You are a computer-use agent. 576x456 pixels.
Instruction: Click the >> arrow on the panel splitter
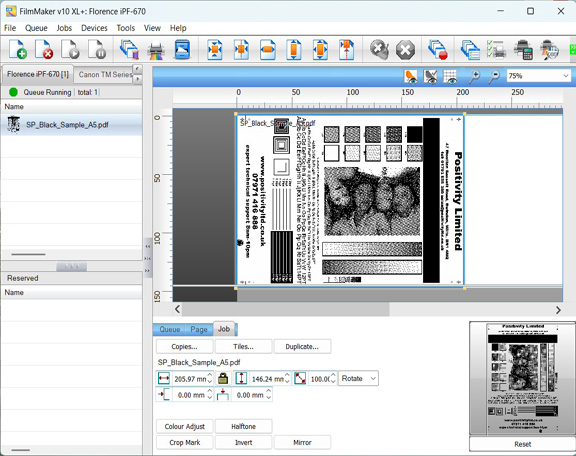pos(148,271)
